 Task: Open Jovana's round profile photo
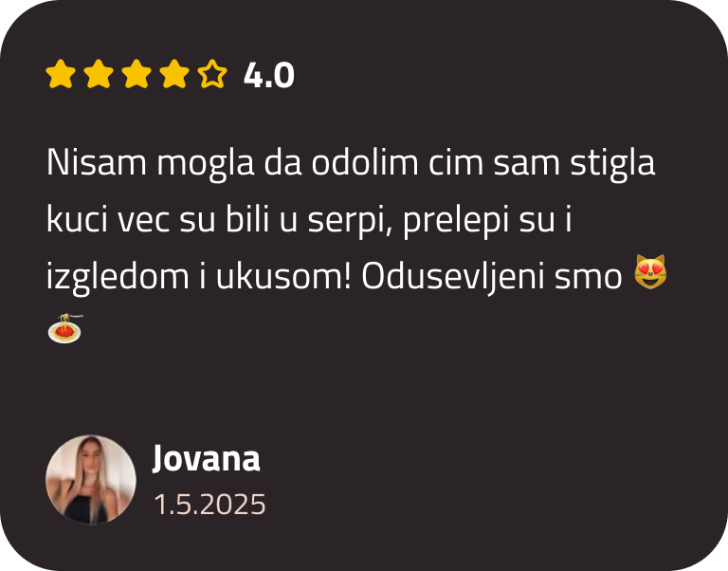click(x=91, y=480)
